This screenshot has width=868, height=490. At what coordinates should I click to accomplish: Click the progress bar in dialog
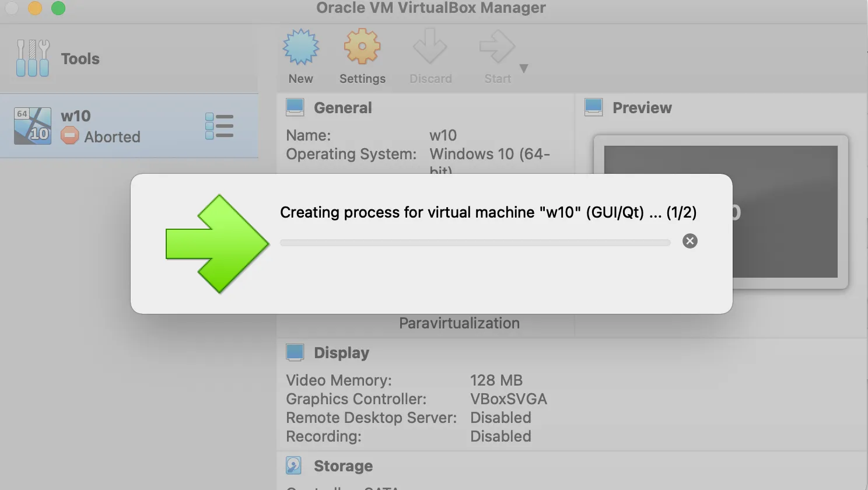pos(475,243)
